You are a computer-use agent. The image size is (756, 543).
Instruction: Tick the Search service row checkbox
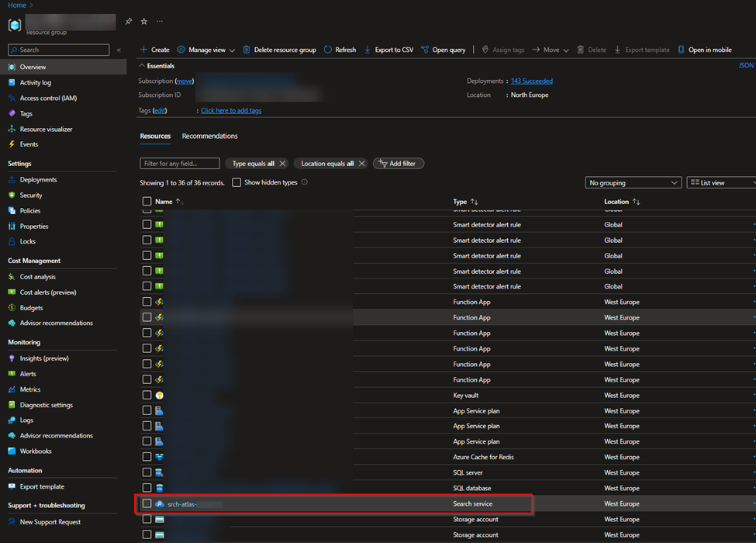[147, 504]
